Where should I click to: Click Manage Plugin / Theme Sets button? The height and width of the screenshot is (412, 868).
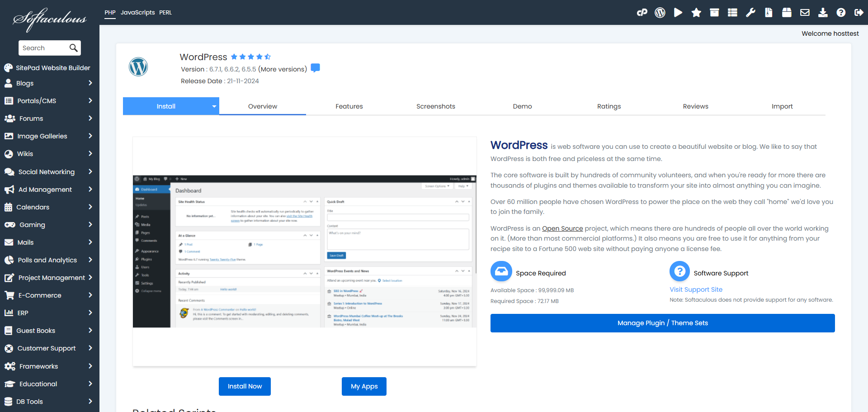(662, 323)
